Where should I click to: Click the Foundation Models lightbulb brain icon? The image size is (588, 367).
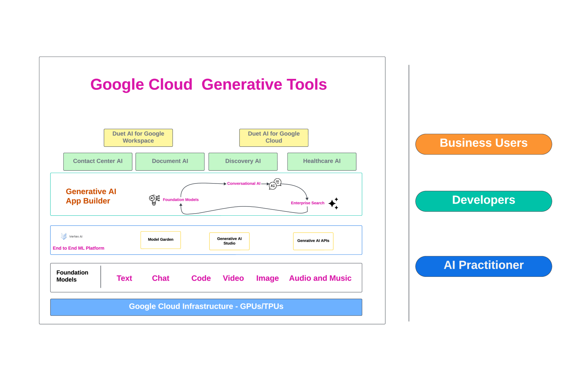click(154, 200)
